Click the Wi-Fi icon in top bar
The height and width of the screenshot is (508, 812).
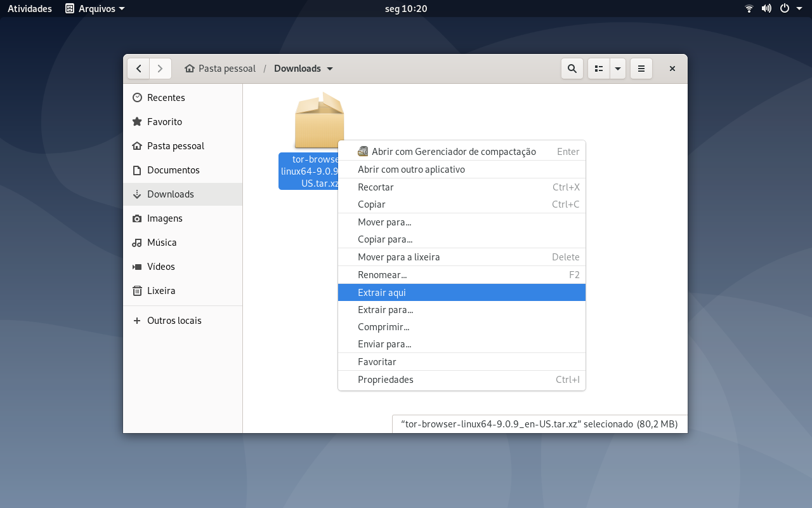click(749, 9)
